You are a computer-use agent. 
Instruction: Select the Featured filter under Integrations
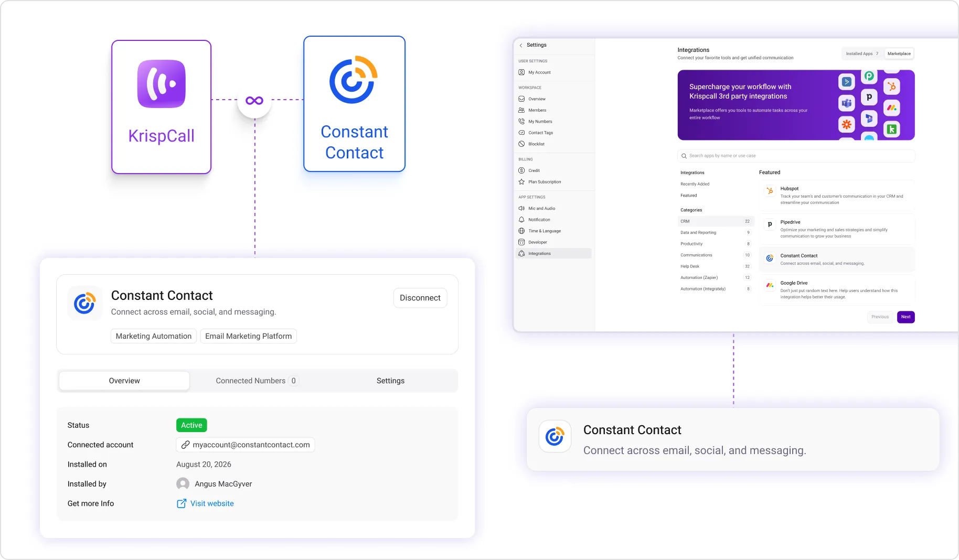(689, 196)
